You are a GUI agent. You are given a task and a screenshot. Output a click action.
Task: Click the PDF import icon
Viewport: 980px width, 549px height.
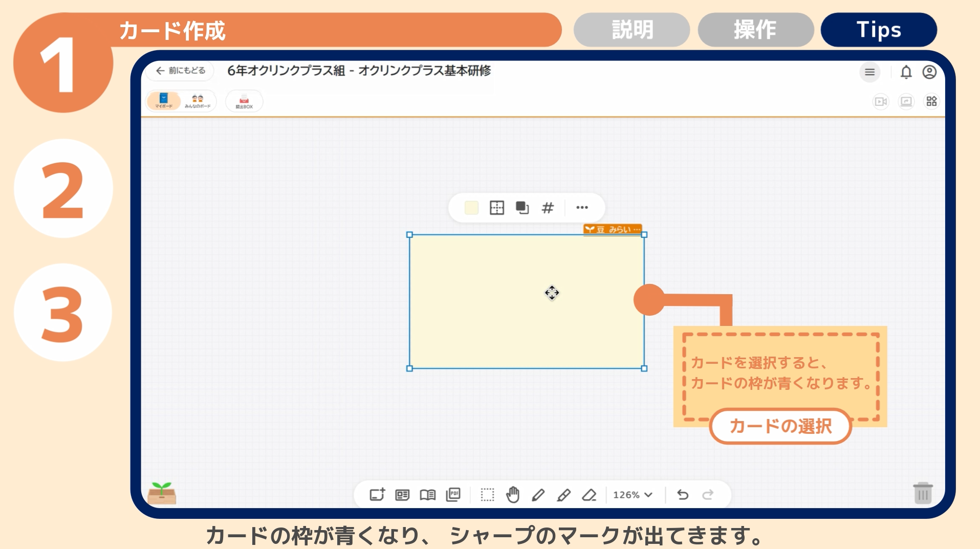click(x=453, y=495)
